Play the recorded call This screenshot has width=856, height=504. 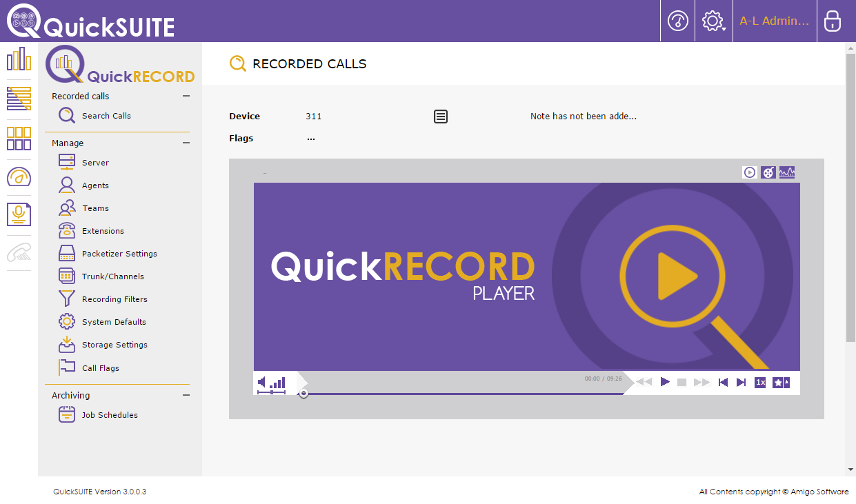click(665, 382)
